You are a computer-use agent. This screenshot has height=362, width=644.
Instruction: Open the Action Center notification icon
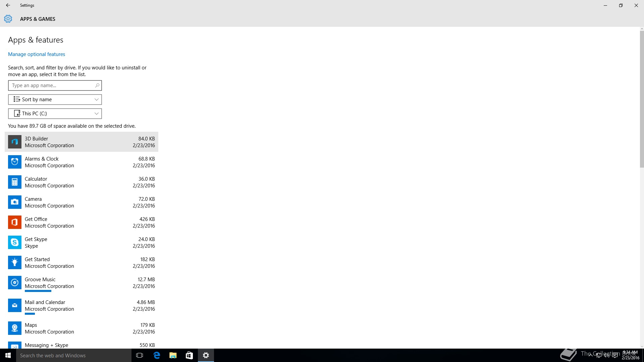[x=615, y=355]
